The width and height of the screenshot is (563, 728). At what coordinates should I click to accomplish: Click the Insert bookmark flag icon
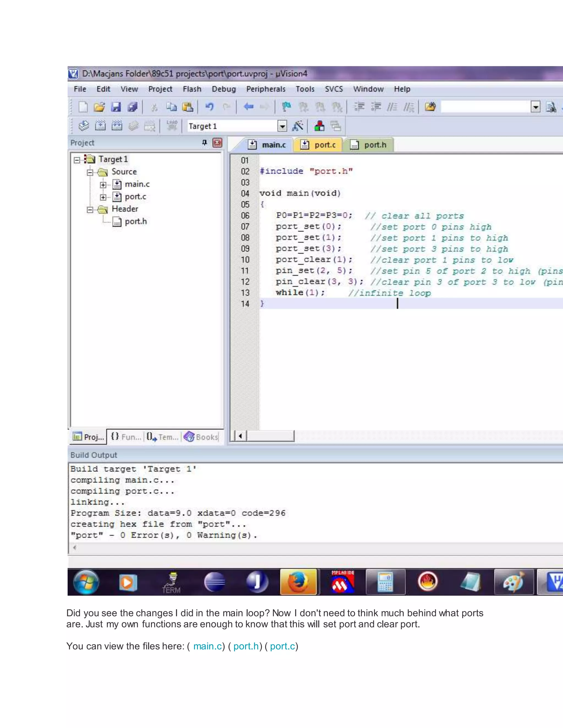tap(286, 107)
